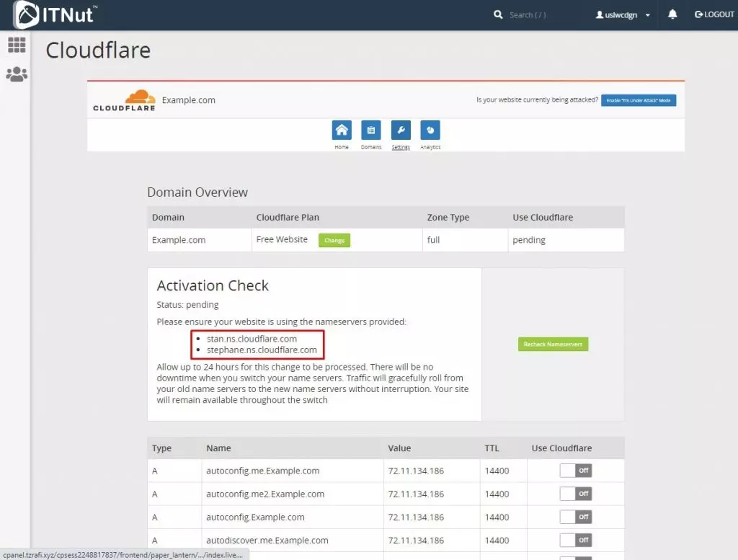Image resolution: width=738 pixels, height=560 pixels.
Task: Open the Cloudflare Analytics icon
Action: click(x=430, y=130)
